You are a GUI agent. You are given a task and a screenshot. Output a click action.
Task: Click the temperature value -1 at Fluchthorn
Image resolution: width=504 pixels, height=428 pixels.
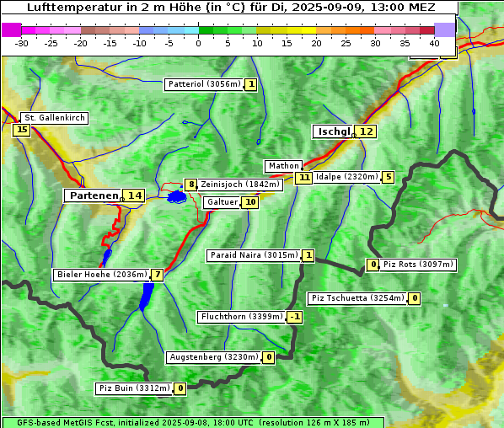pos(294,317)
